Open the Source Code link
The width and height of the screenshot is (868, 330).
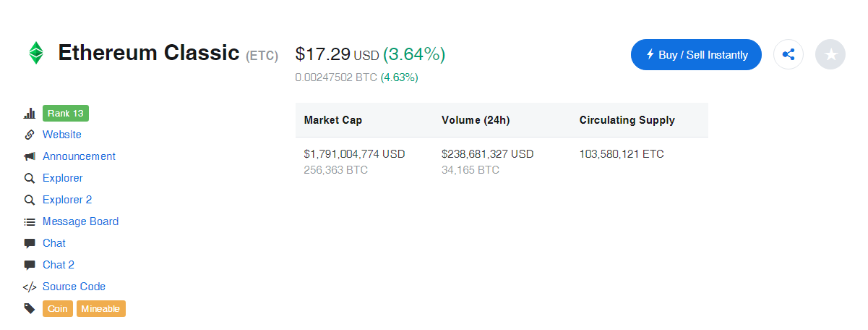point(74,287)
